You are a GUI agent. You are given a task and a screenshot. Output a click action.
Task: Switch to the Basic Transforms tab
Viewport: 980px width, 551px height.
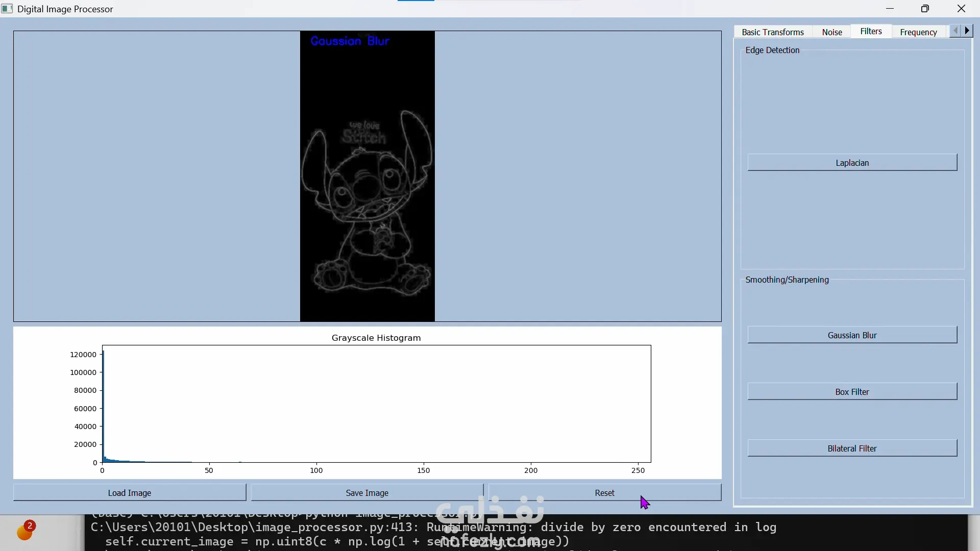pyautogui.click(x=772, y=32)
